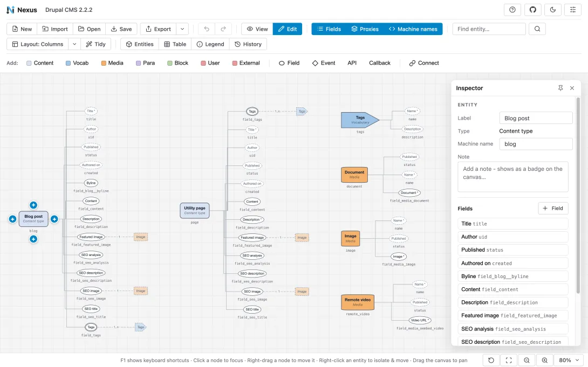Click the search magnifier button
The image size is (588, 367).
[x=537, y=29]
